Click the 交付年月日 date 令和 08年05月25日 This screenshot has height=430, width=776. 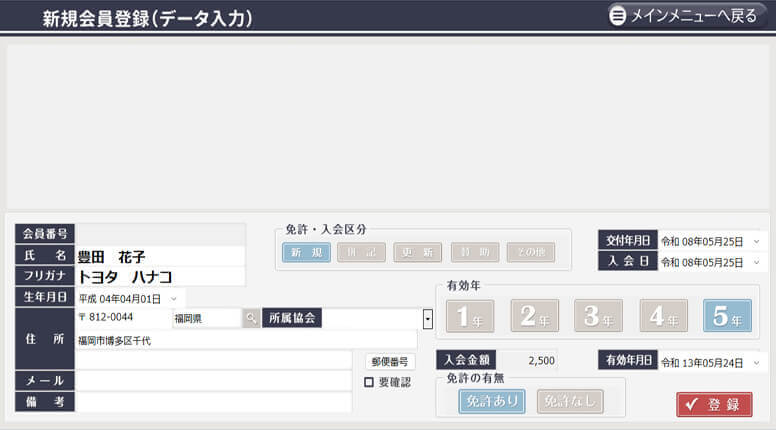point(702,241)
